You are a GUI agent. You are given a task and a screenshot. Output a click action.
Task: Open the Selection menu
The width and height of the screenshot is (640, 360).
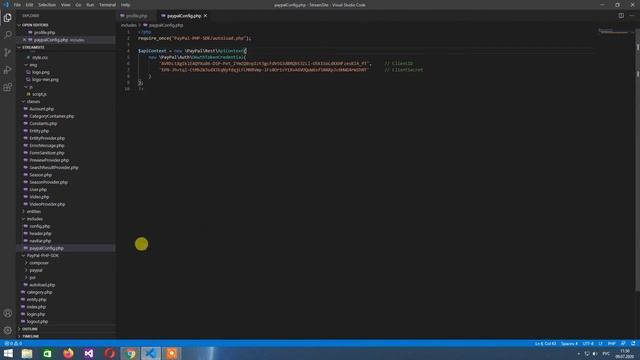(47, 5)
